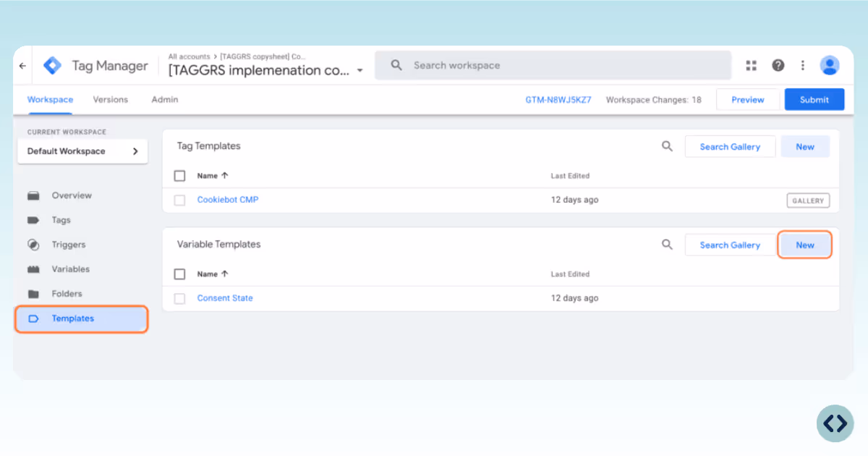Check the Cookiebot CMP row checkbox
This screenshot has width=868, height=456.
point(180,200)
